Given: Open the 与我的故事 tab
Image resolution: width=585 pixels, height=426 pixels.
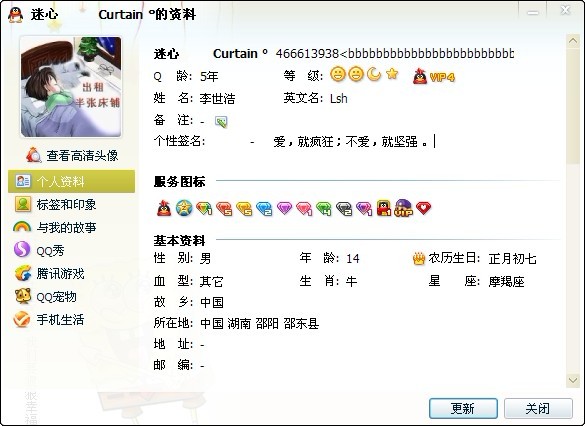Looking at the screenshot, I should click(x=71, y=227).
